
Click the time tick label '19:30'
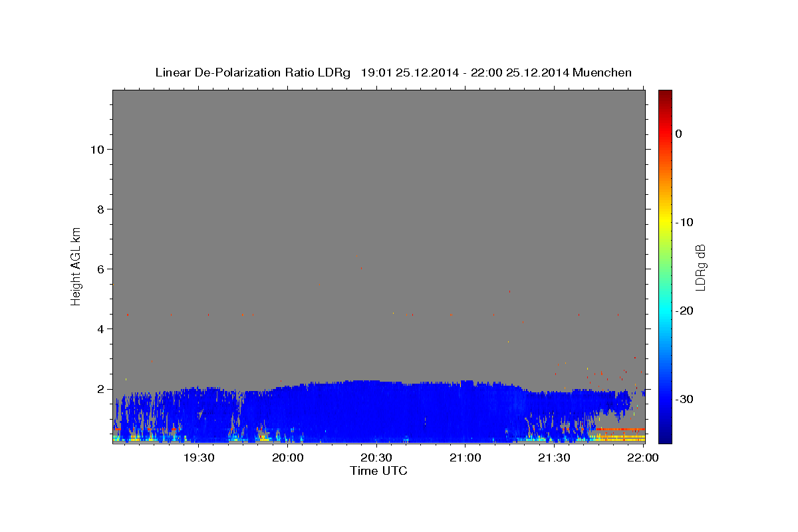pos(199,458)
